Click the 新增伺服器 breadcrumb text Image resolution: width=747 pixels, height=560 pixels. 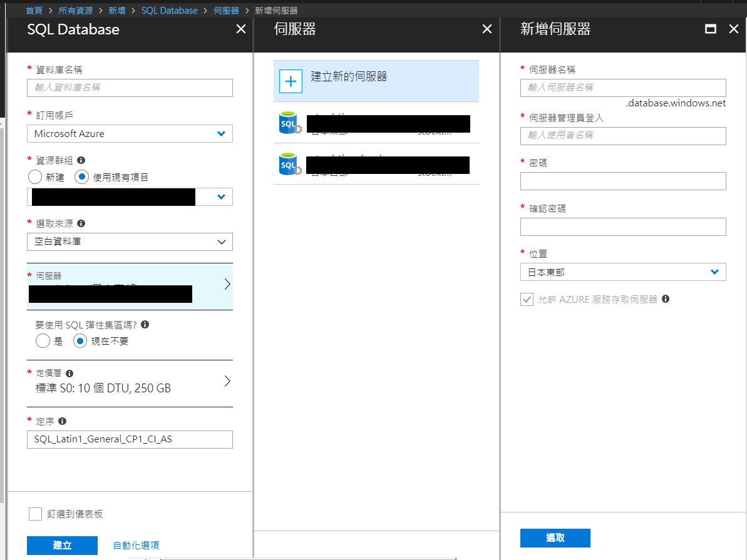pos(276,11)
